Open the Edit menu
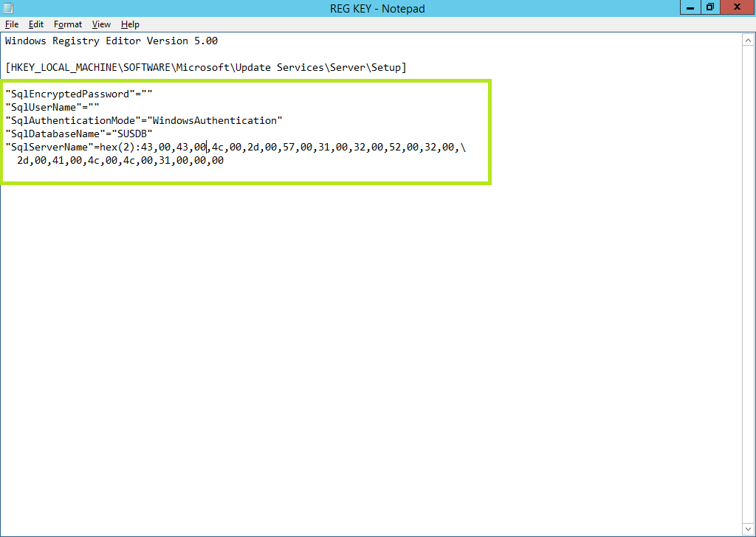Viewport: 756px width, 537px height. coord(36,24)
